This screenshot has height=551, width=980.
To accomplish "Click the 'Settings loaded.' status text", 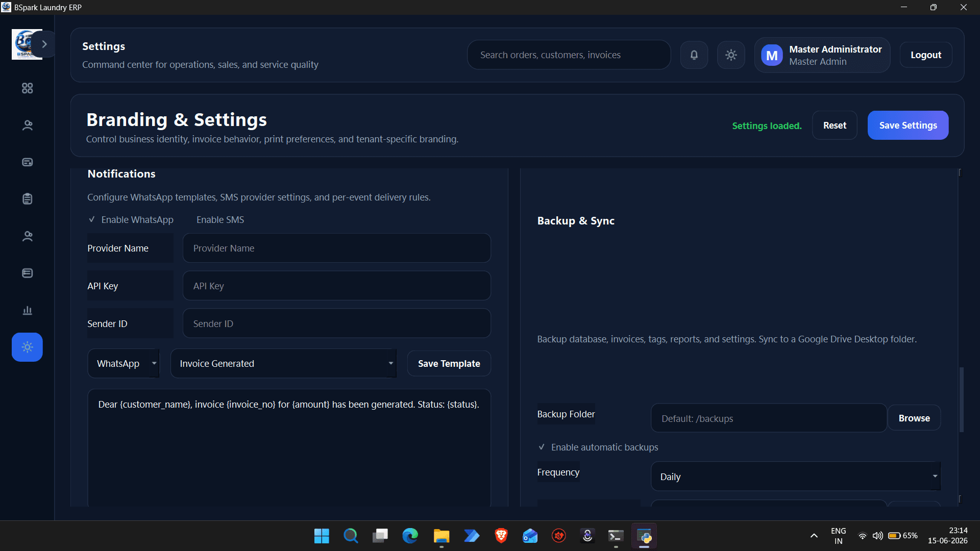I will pos(767,126).
